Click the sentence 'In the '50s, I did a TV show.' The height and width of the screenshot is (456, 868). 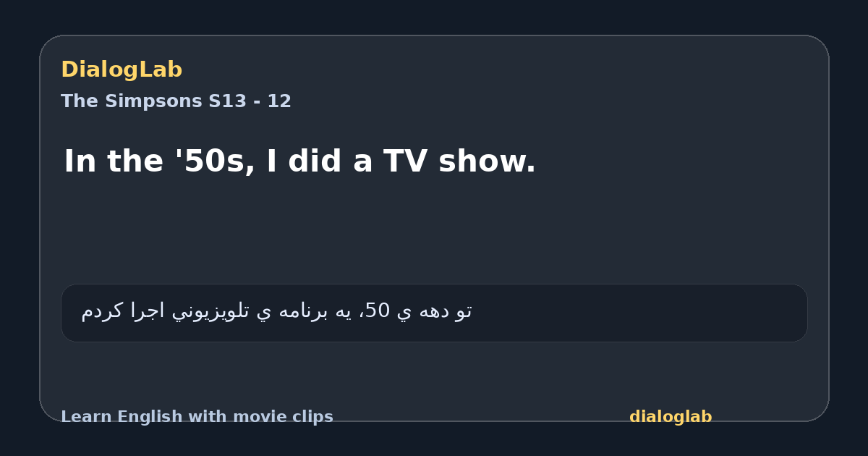coord(299,161)
